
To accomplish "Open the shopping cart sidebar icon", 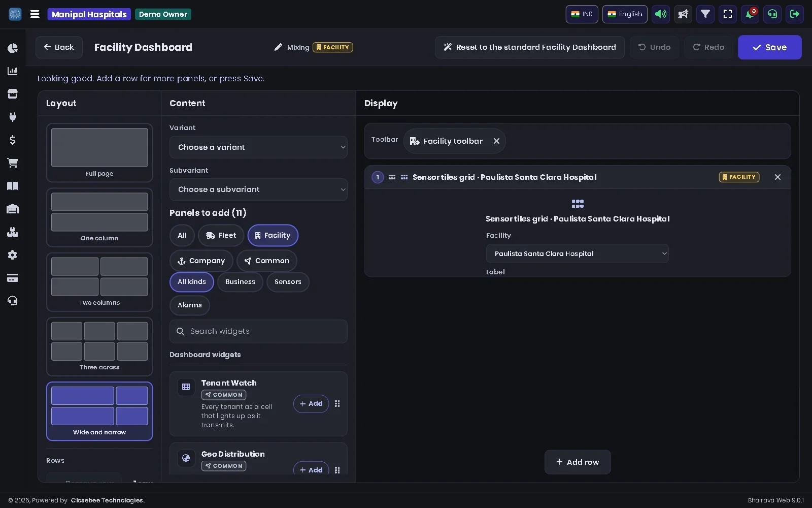I will (x=13, y=163).
